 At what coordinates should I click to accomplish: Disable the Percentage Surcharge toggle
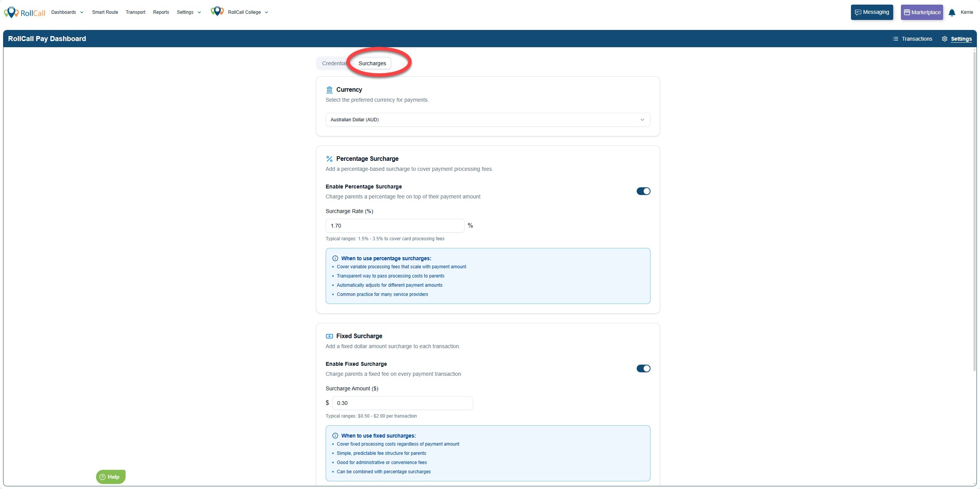click(643, 191)
